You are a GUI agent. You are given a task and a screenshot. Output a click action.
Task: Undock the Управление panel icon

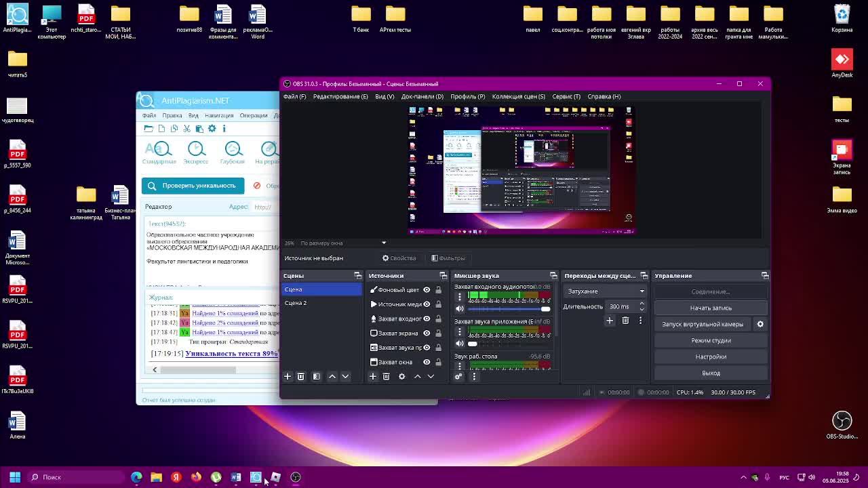click(x=765, y=276)
